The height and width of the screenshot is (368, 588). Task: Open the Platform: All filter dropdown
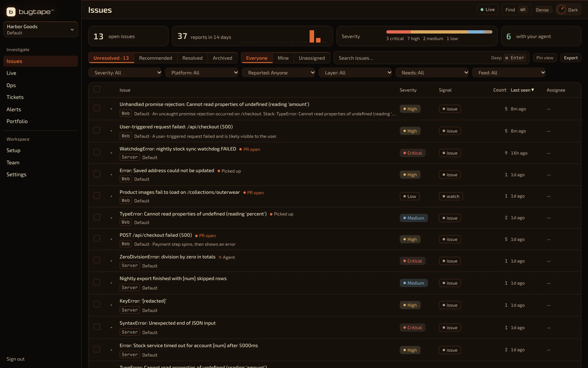pyautogui.click(x=202, y=73)
